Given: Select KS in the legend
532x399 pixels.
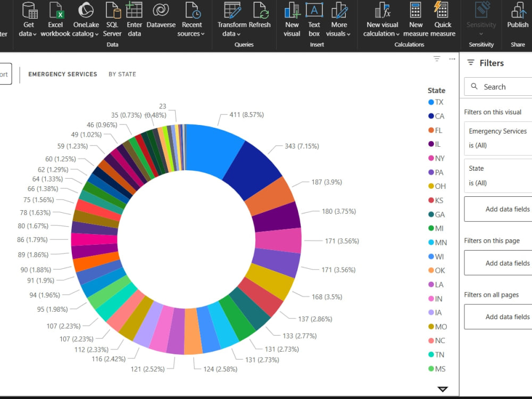Looking at the screenshot, I should coord(436,200).
